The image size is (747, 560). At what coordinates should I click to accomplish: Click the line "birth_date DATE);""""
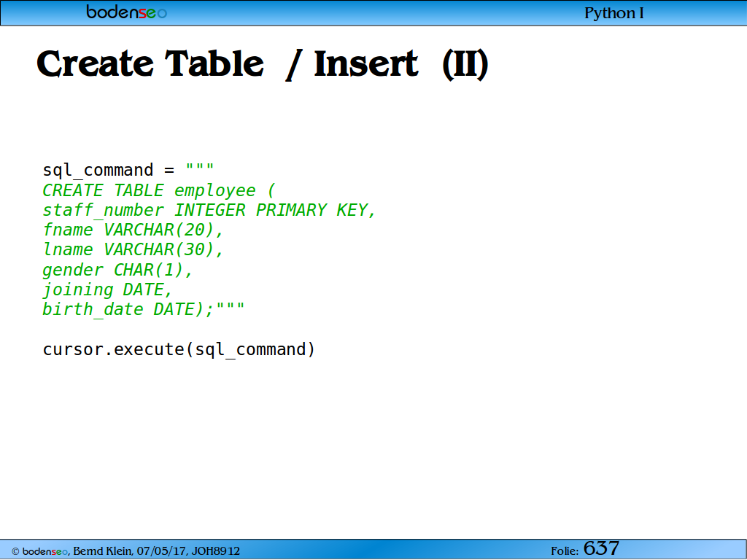click(x=144, y=309)
